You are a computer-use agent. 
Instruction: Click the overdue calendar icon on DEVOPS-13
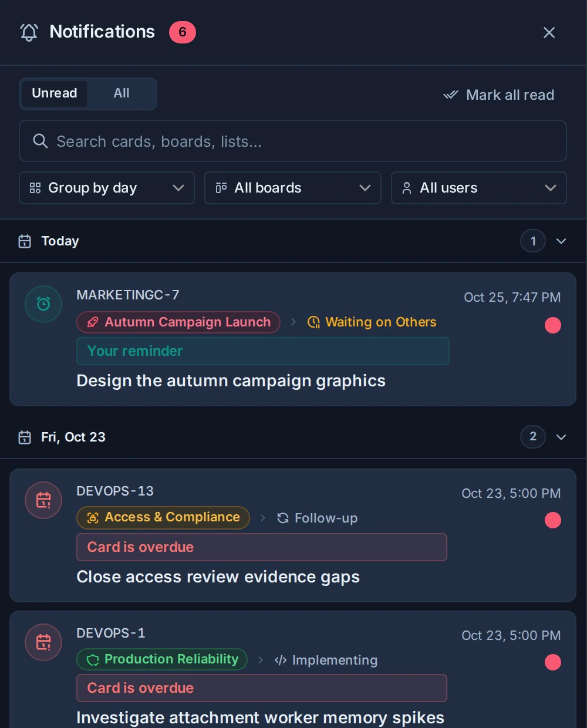point(43,500)
